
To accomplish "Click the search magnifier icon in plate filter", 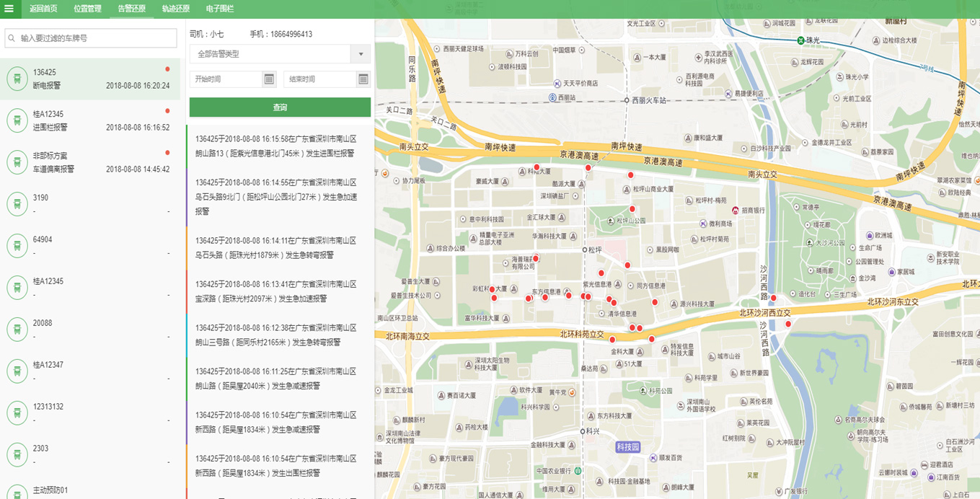I will [12, 38].
